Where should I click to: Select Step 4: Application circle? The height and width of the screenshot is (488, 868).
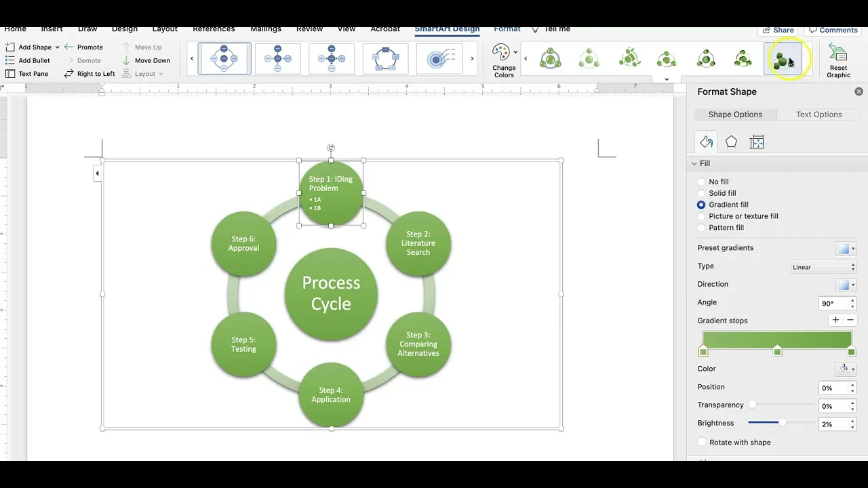(331, 395)
